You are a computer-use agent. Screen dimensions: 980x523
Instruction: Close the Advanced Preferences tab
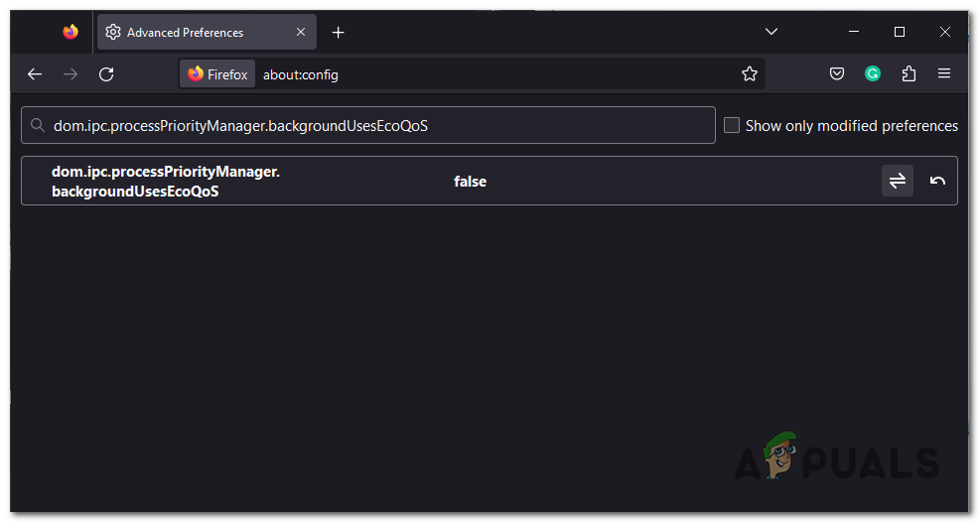[x=301, y=32]
